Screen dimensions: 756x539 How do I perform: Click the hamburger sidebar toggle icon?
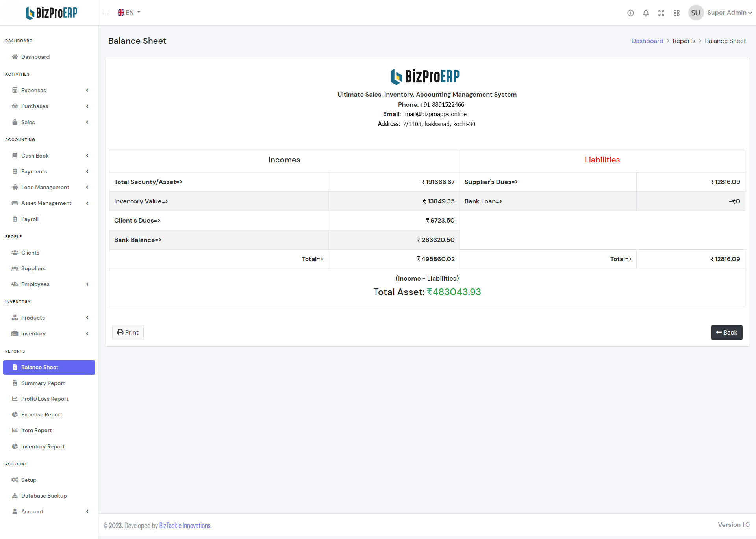click(106, 13)
